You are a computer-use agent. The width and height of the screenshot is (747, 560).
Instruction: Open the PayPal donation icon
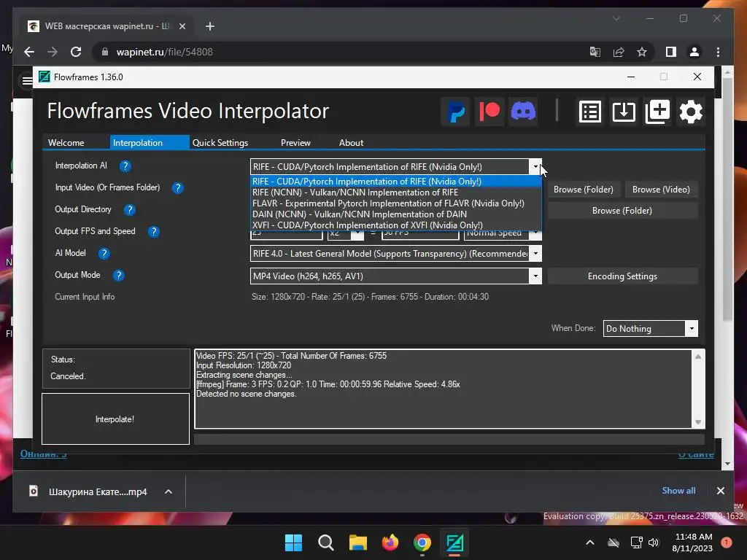pyautogui.click(x=456, y=112)
